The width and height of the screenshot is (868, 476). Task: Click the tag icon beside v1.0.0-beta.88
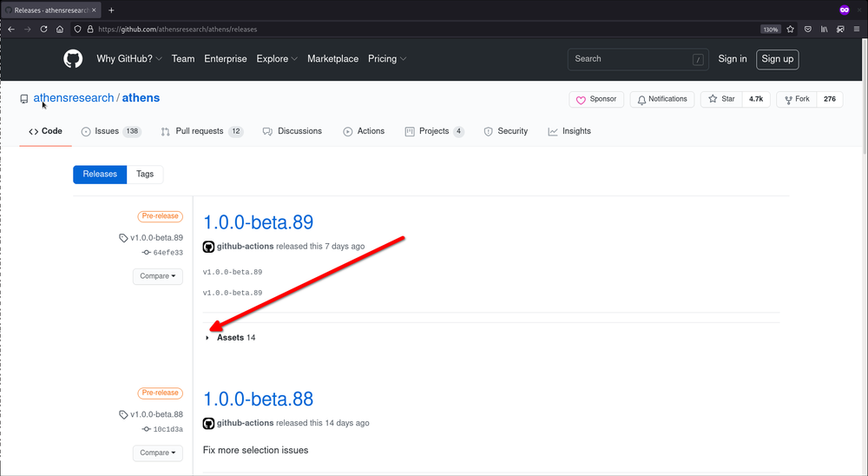123,414
